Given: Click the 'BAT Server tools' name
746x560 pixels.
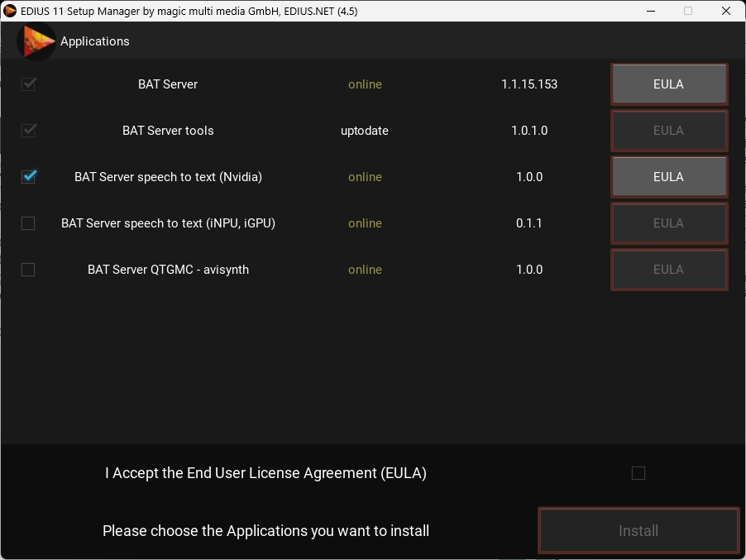Looking at the screenshot, I should tap(168, 131).
